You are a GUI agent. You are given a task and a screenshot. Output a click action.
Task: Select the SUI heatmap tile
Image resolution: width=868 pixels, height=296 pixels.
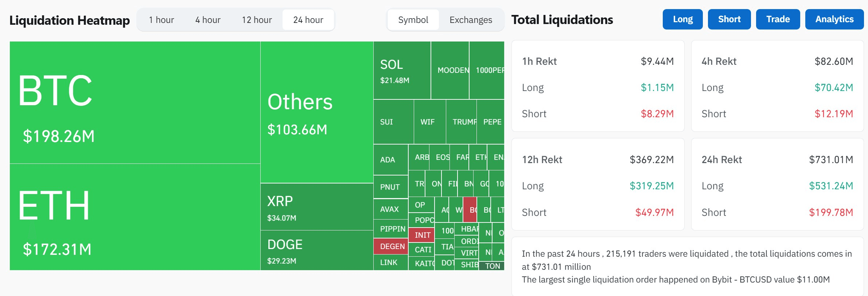[393, 122]
